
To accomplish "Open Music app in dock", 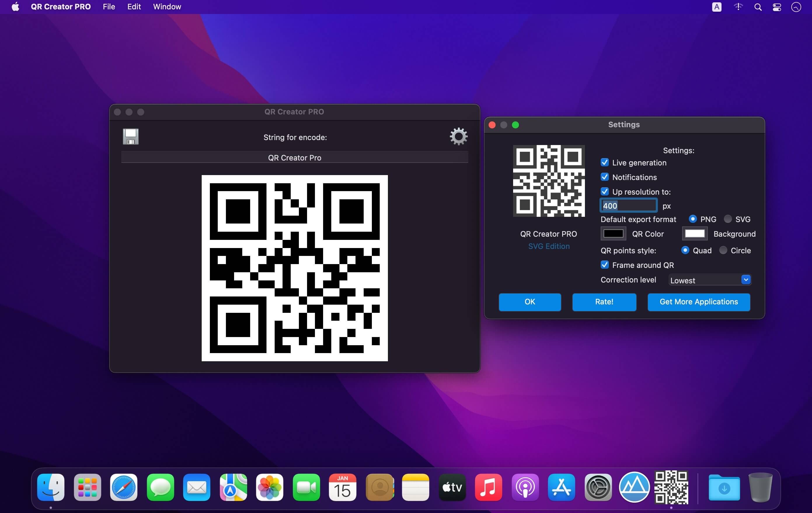I will point(489,487).
